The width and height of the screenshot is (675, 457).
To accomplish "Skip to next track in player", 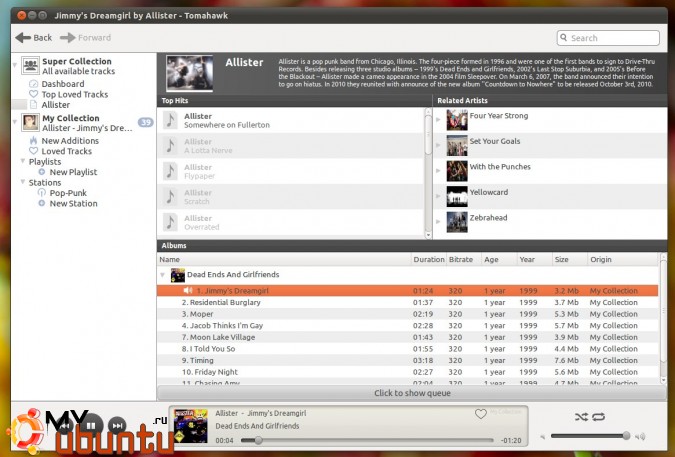I will [x=117, y=425].
